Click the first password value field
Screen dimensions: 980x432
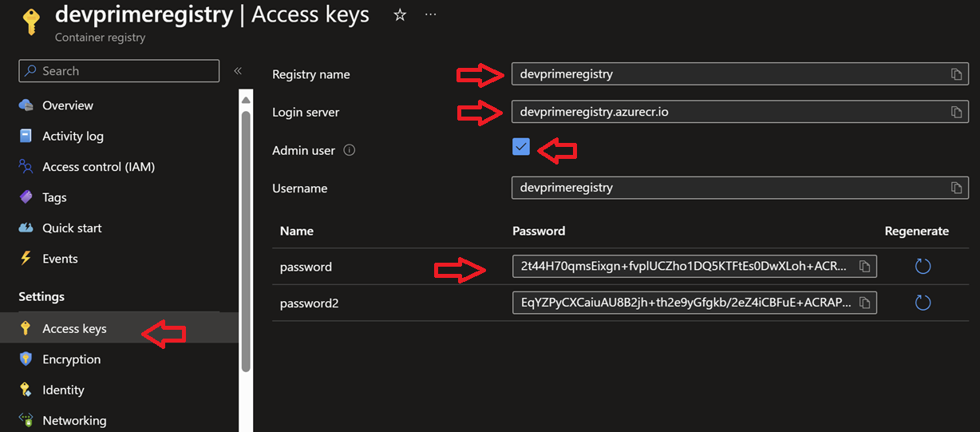point(694,267)
